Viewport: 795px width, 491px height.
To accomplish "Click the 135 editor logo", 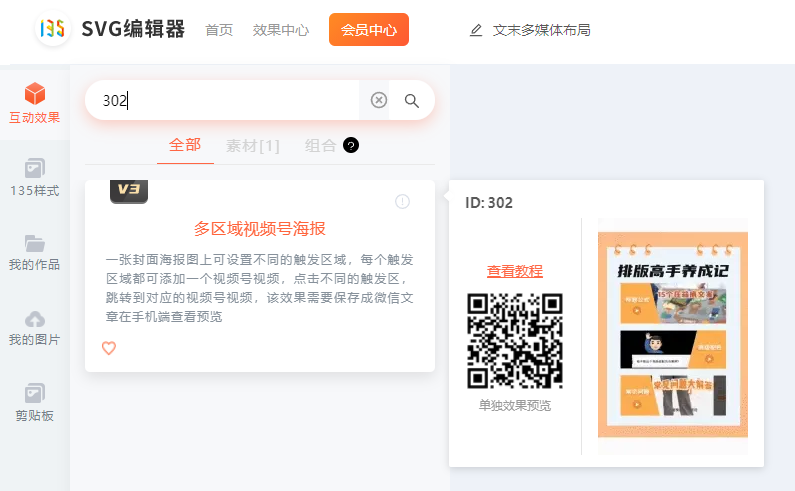I will point(53,28).
